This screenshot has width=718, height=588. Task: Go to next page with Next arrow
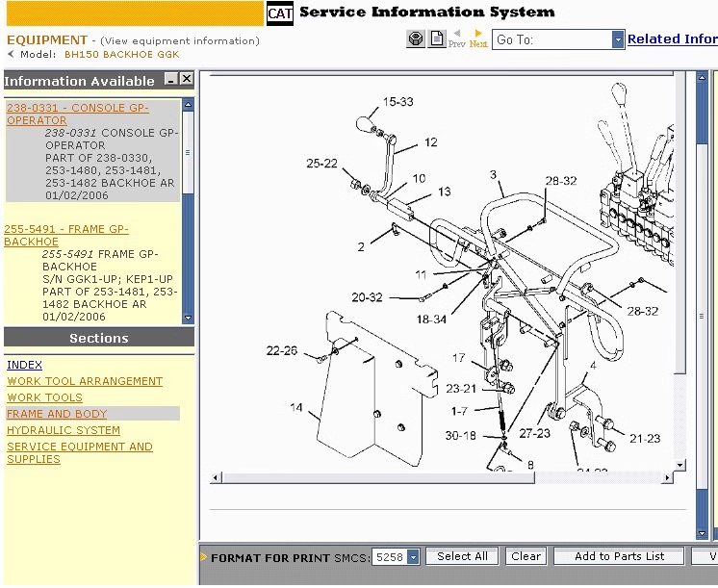pyautogui.click(x=478, y=38)
